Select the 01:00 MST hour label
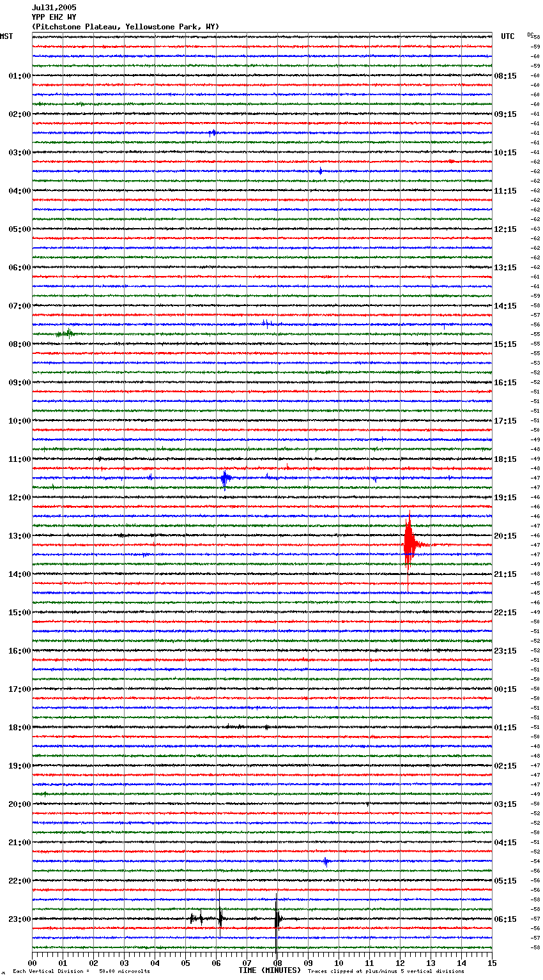543x980 pixels. [x=19, y=76]
